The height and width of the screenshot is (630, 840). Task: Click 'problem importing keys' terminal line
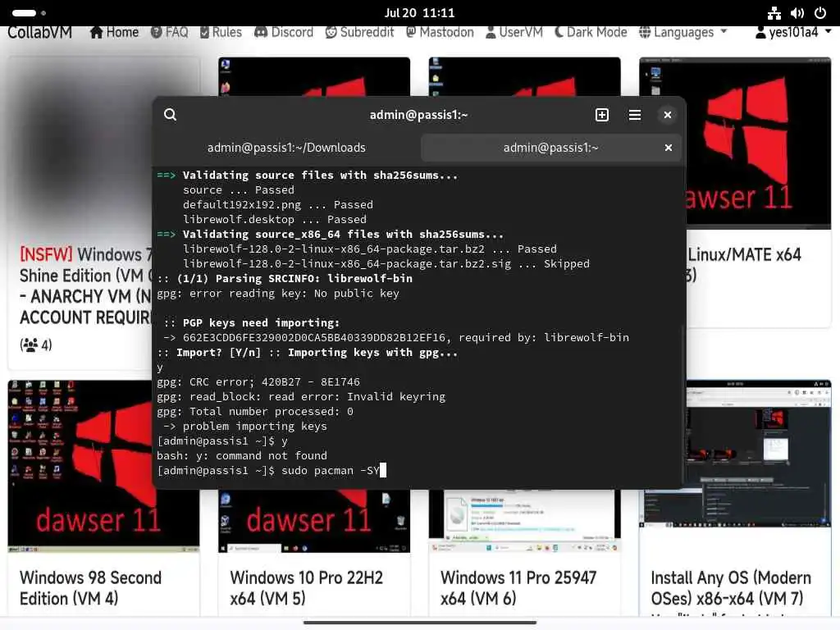coord(244,427)
